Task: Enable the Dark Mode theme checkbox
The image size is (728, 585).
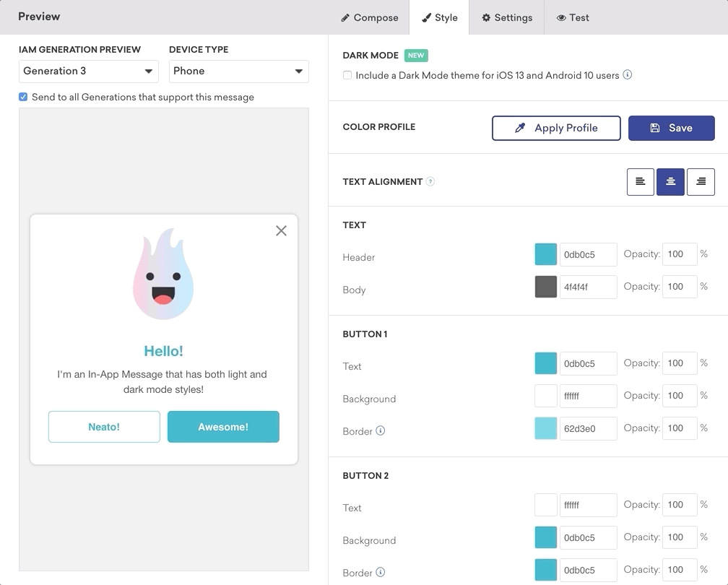Action: click(x=347, y=75)
